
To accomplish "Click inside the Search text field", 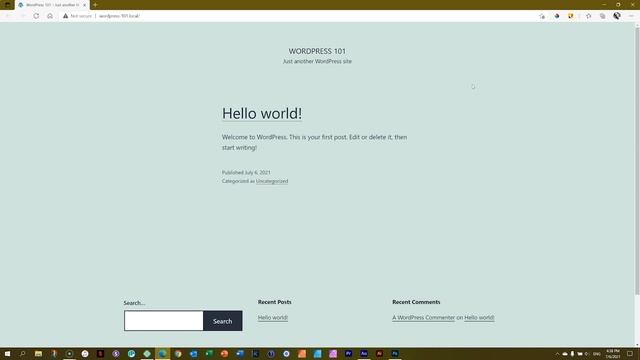I will [x=164, y=321].
